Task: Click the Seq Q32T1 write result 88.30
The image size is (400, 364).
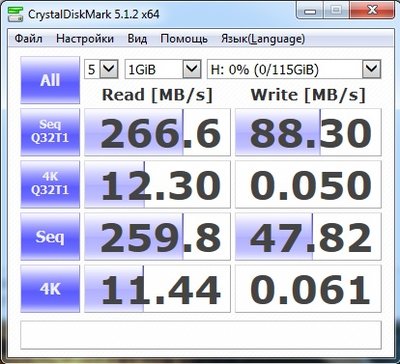Action: [308, 132]
